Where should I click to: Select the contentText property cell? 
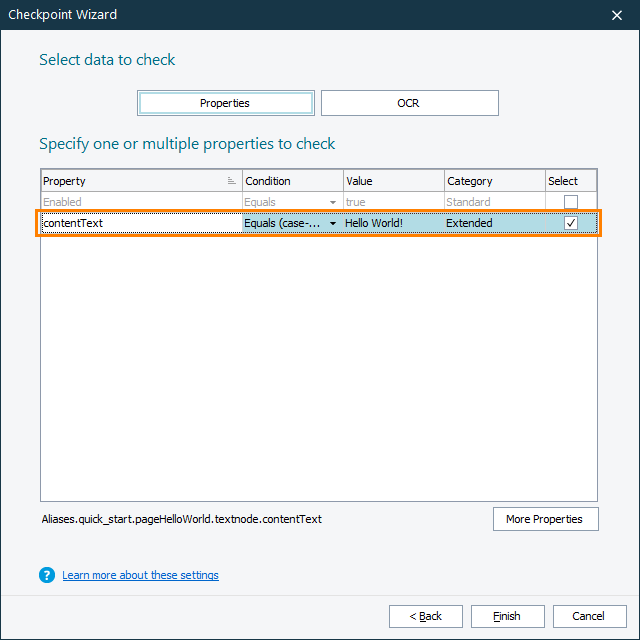[x=140, y=223]
